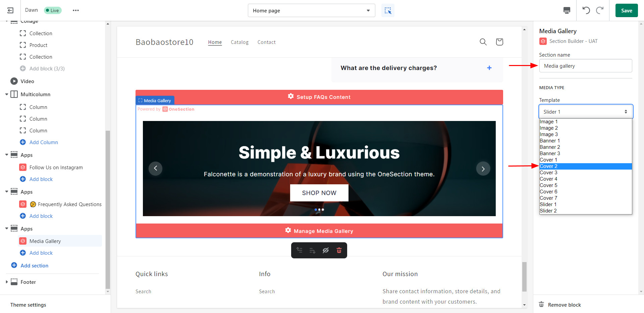Viewport: 644px width, 313px height.
Task: Open the Home page selector dropdown
Action: pyautogui.click(x=312, y=10)
